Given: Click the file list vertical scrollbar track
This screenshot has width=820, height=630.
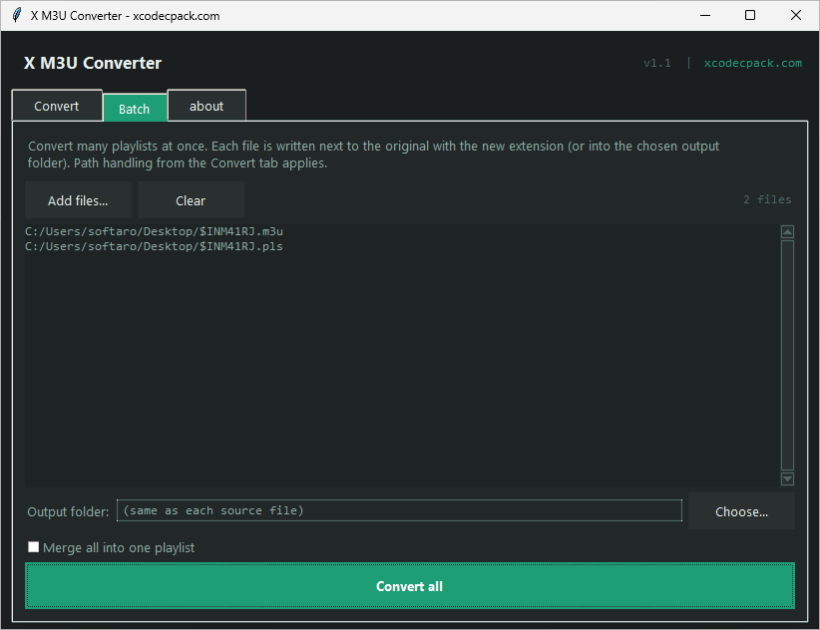Looking at the screenshot, I should tap(787, 356).
